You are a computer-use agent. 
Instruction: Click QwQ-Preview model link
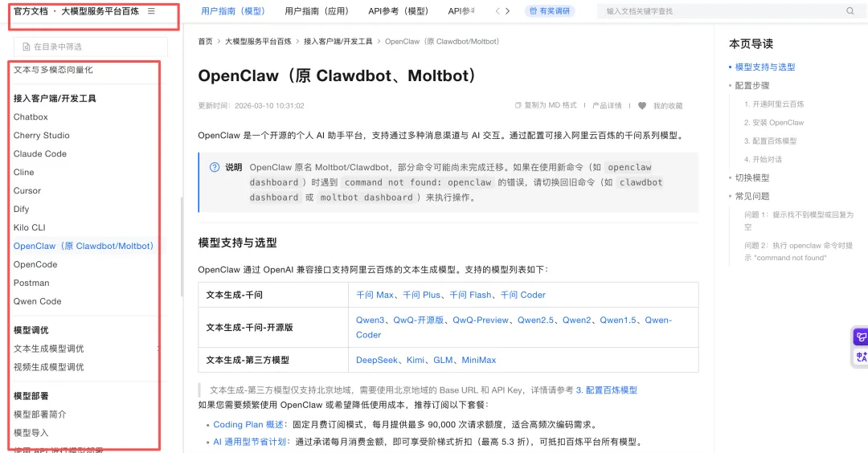pos(481,320)
